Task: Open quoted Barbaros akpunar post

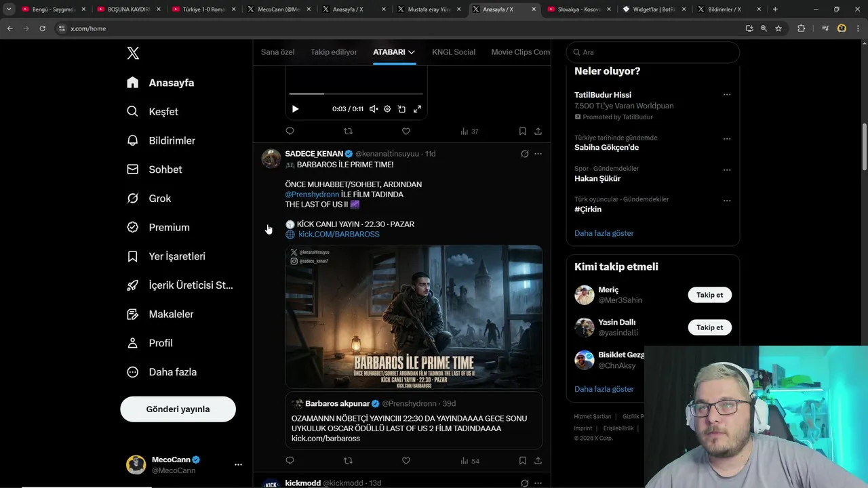Action: (x=414, y=420)
